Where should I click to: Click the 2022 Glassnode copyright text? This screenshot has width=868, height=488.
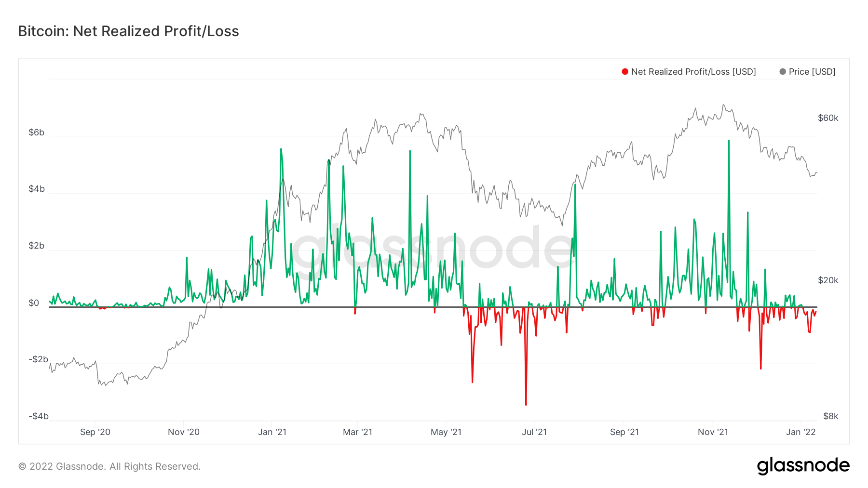click(109, 466)
